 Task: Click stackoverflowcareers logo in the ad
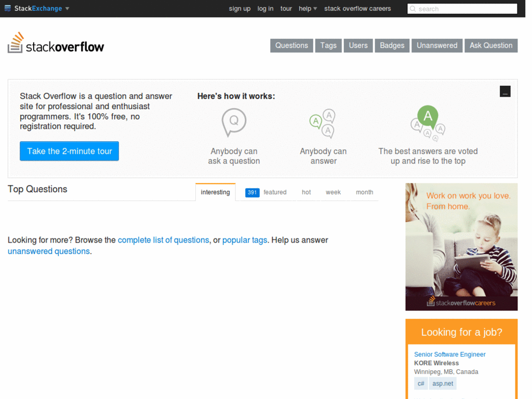461,302
